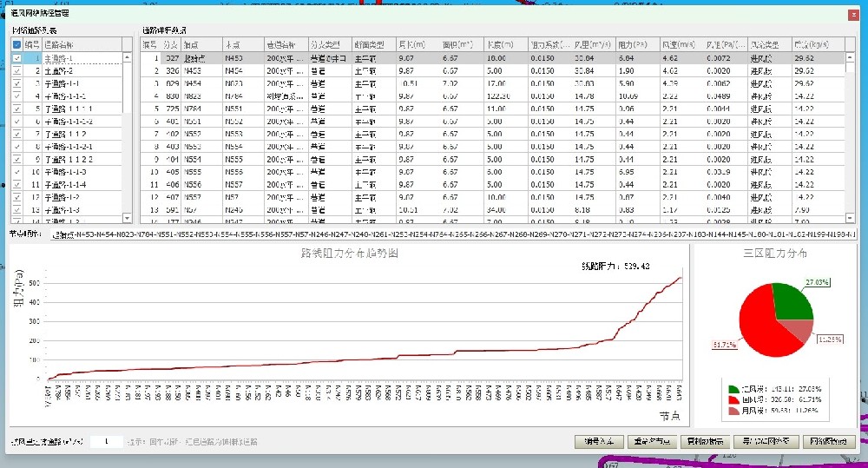Toggle the select-all checkbox in path list header
The image size is (868, 468).
point(17,44)
